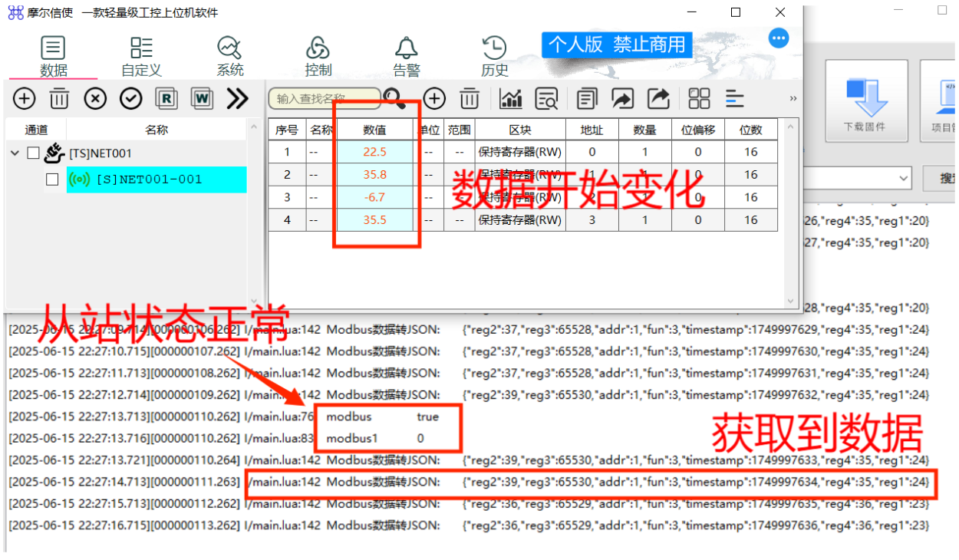Click the 数值 column header
The image size is (959, 560).
[374, 130]
